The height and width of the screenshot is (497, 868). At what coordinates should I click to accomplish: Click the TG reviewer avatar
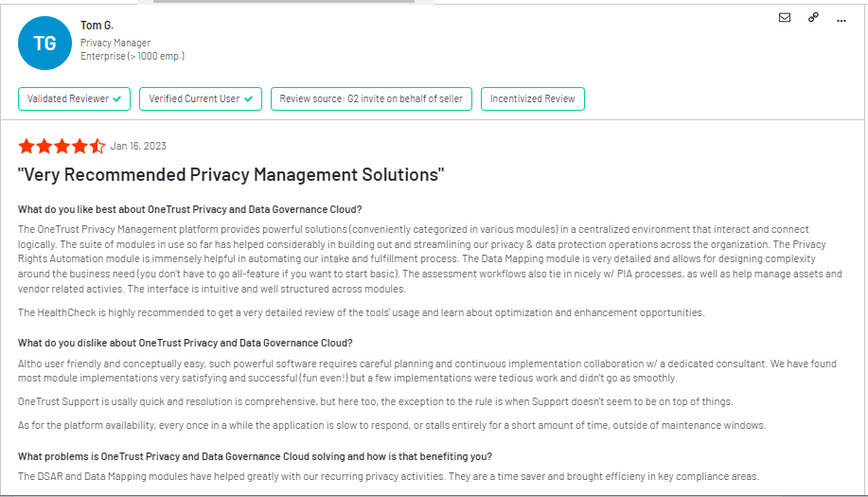(44, 44)
